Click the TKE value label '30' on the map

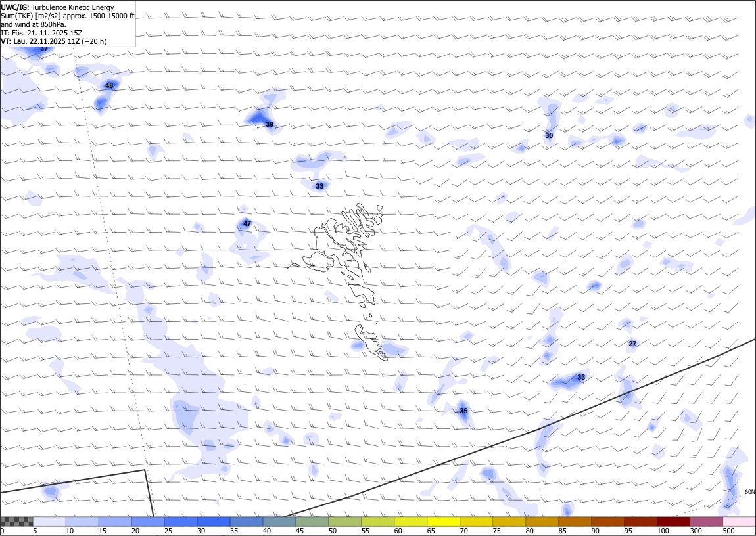click(x=549, y=135)
